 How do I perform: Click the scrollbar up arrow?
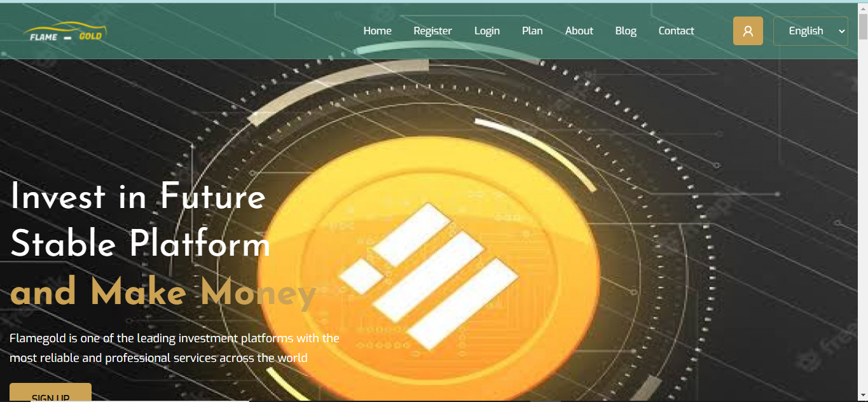click(x=863, y=8)
